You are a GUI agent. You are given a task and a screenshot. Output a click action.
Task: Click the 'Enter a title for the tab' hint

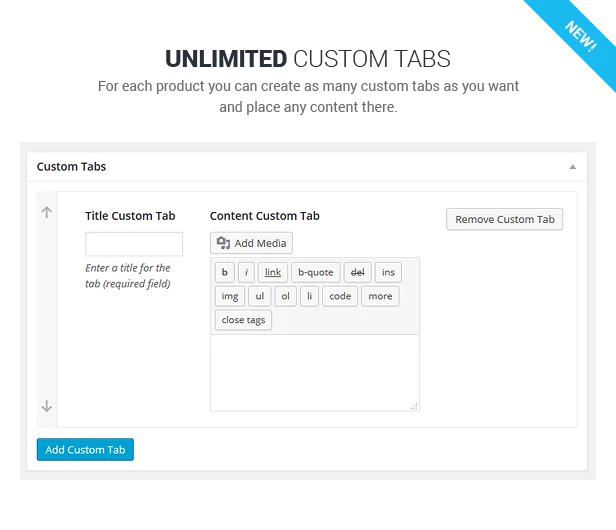[128, 276]
